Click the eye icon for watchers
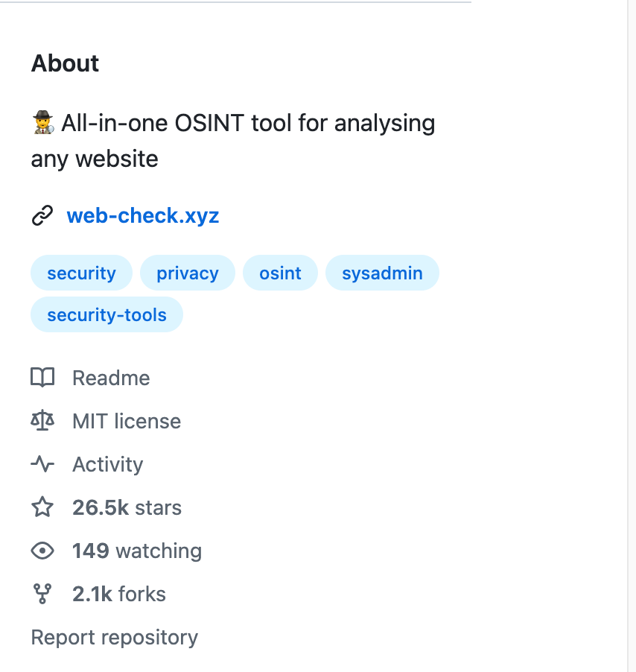Image resolution: width=636 pixels, height=672 pixels. coord(42,551)
